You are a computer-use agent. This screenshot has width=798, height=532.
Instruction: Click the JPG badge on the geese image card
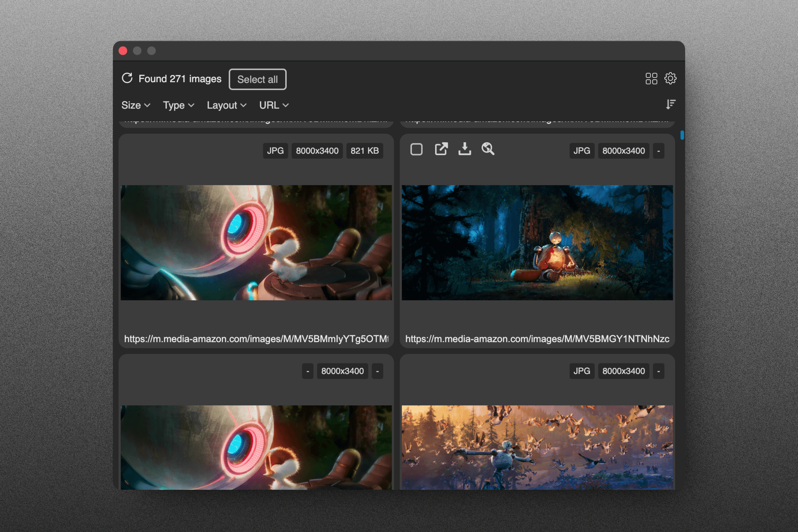click(x=581, y=371)
